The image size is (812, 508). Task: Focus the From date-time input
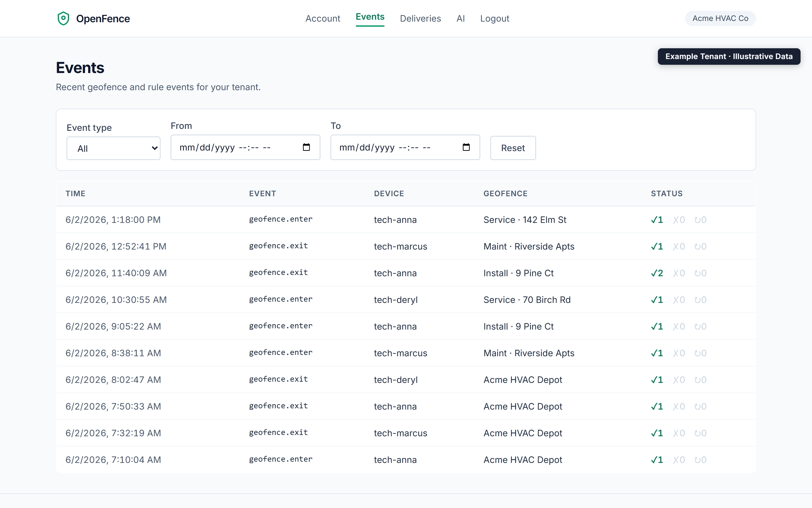tap(245, 147)
